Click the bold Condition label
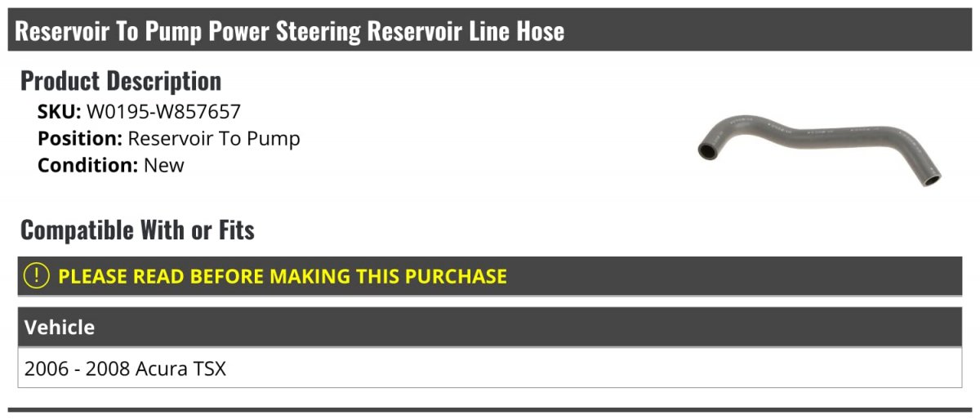This screenshot has height=420, width=980. pyautogui.click(x=87, y=165)
